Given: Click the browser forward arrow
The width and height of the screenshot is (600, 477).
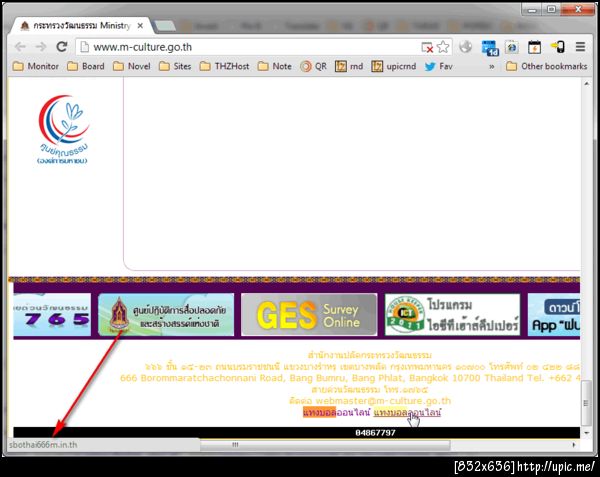Looking at the screenshot, I should coord(41,47).
